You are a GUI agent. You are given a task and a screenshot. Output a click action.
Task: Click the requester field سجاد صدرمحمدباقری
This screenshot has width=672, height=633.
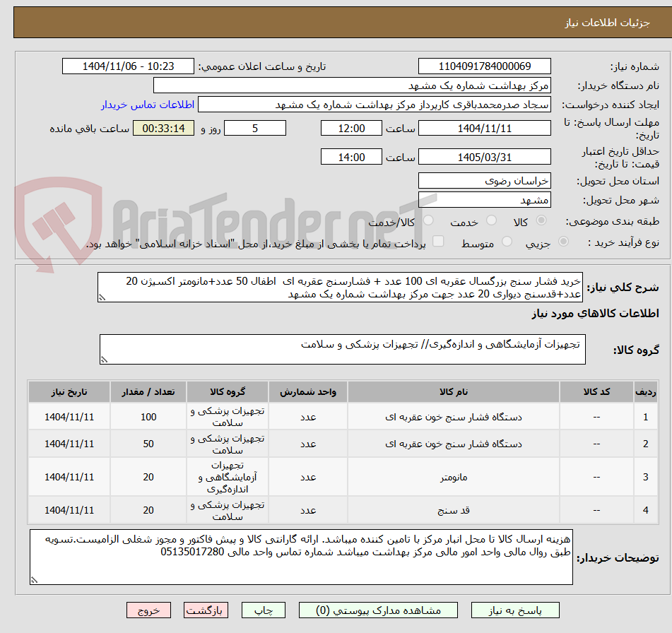[374, 105]
